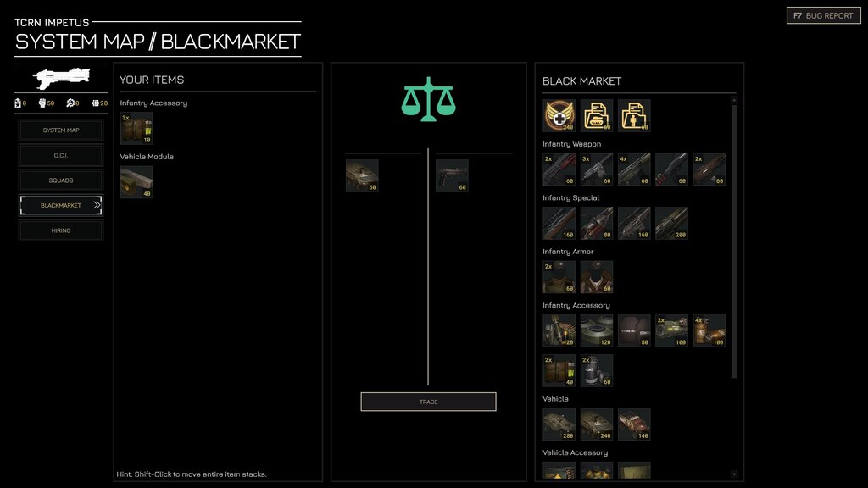
Task: Pick the vehicle priced 140
Action: (x=634, y=424)
